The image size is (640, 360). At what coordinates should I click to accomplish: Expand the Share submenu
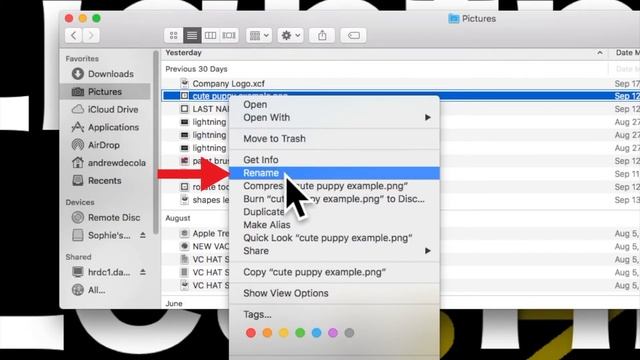[334, 251]
